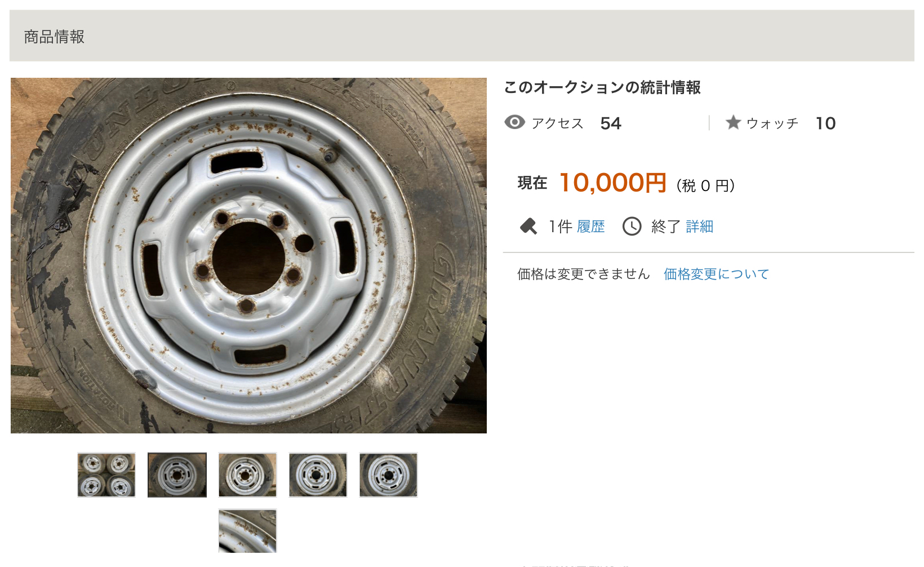Image resolution: width=924 pixels, height=567 pixels.
Task: Select the fifth wheel thumbnail
Action: click(x=388, y=475)
